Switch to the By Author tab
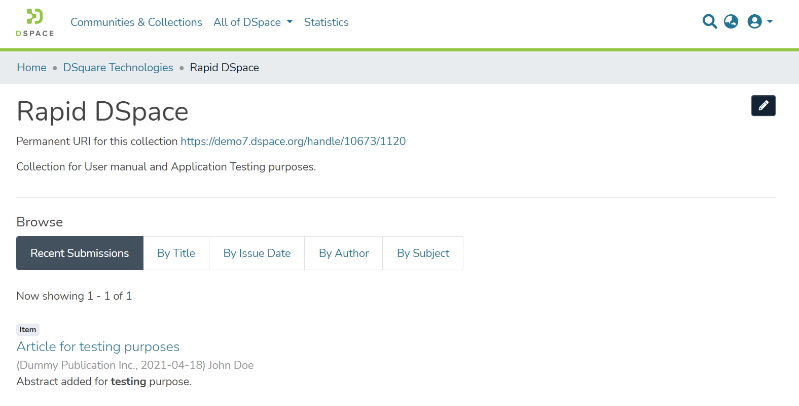799x406 pixels. [344, 253]
